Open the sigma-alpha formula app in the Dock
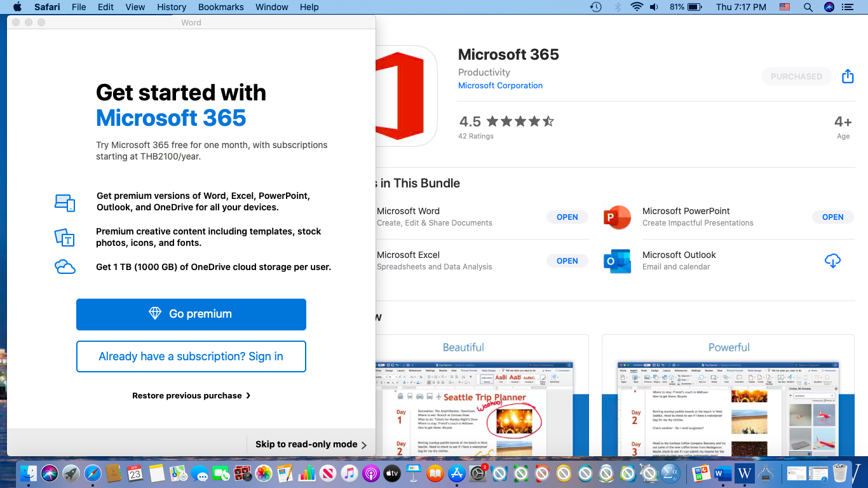The image size is (868, 488). (670, 473)
